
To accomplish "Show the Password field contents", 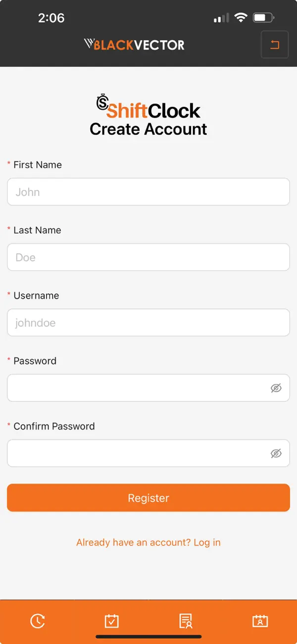I will tap(276, 388).
